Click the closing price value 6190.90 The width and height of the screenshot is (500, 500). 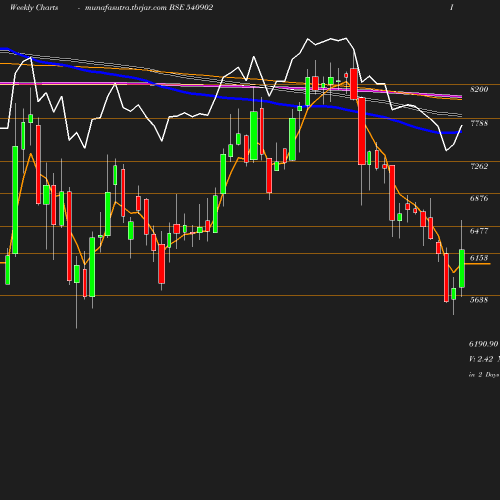[x=484, y=344]
